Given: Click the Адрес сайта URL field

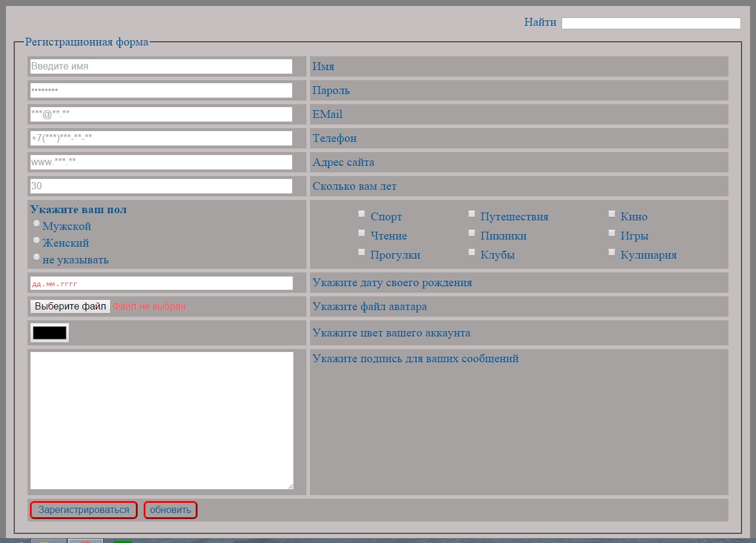Looking at the screenshot, I should coord(161,162).
